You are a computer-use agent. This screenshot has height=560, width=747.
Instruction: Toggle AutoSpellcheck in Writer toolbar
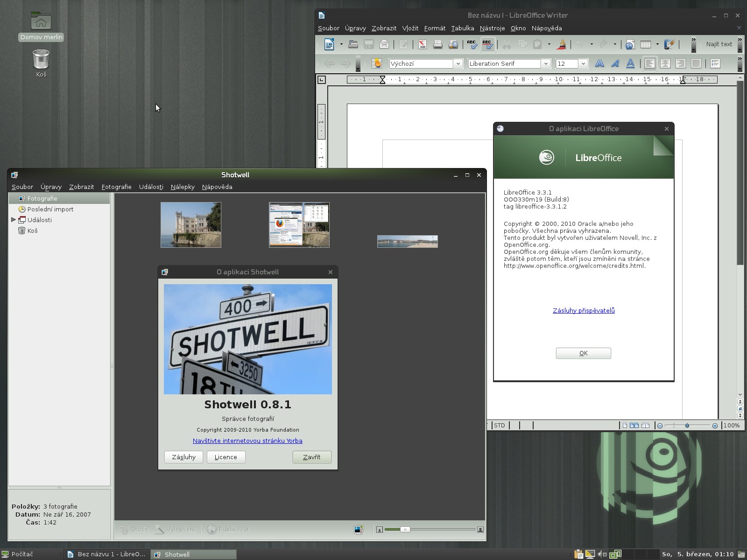click(x=487, y=44)
